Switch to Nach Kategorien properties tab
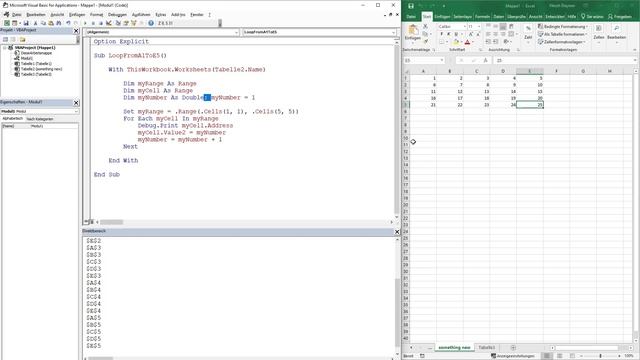Viewport: 640px width, 360px height. 40,119
